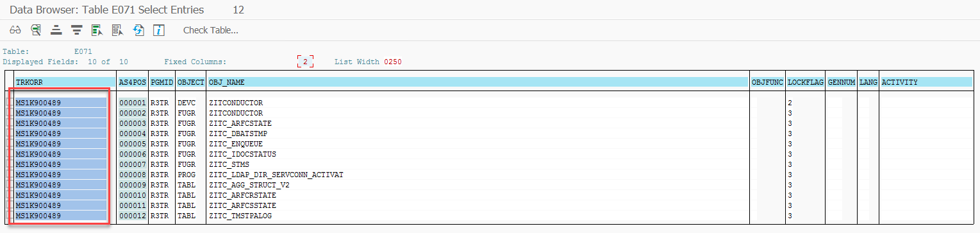The width and height of the screenshot is (980, 233).
Task: Click the Select All entries icon
Action: 97,30
